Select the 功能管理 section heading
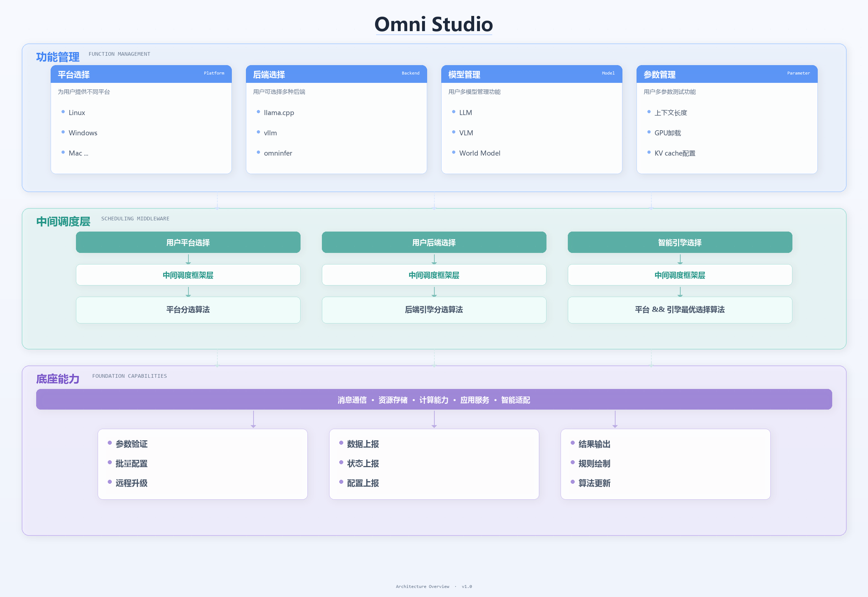Image resolution: width=868 pixels, height=597 pixels. [58, 57]
